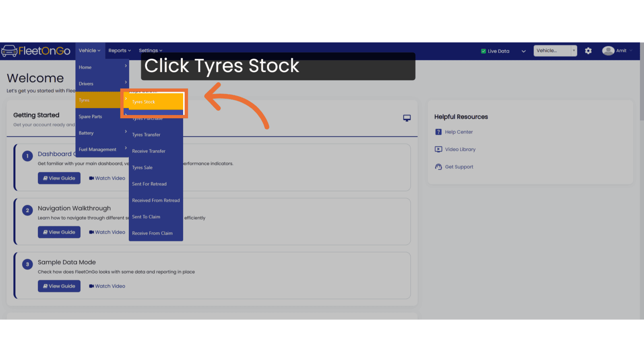Select Received From Retread option

coord(156,200)
